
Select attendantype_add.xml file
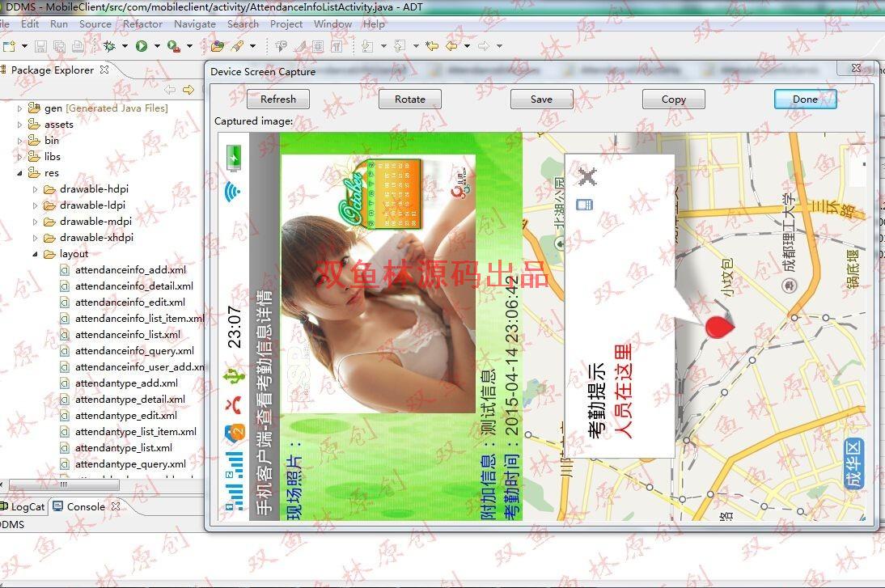(126, 383)
